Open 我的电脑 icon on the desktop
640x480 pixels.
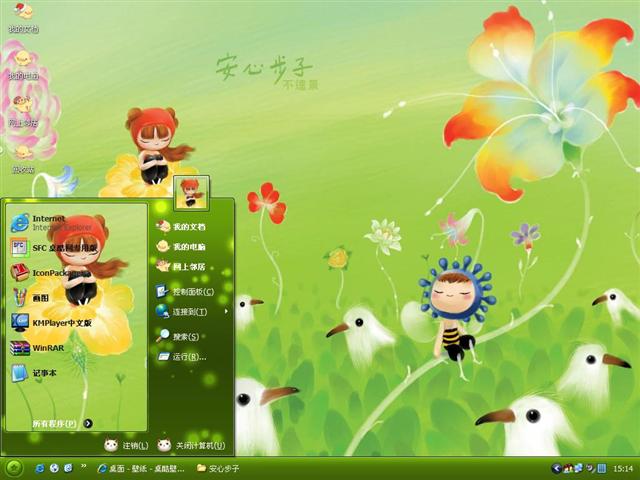click(x=23, y=64)
